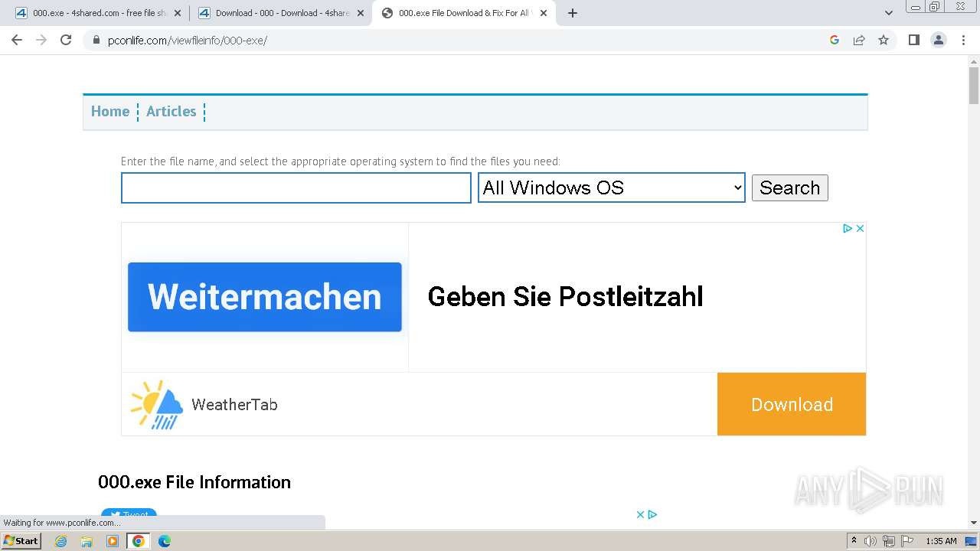This screenshot has height=551, width=980.
Task: Share this page via share icon
Action: click(x=859, y=40)
